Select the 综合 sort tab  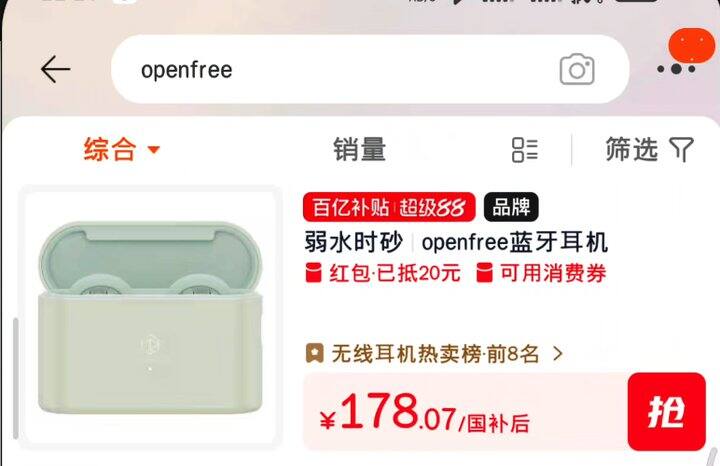[x=122, y=149]
